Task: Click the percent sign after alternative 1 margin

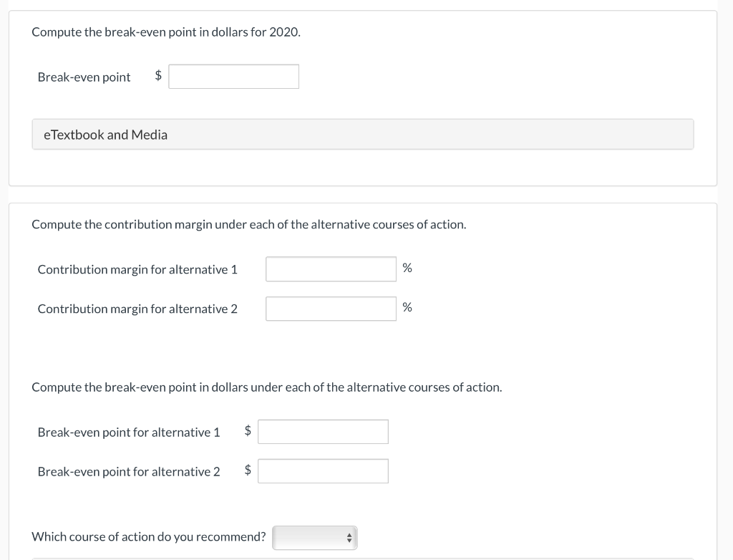Action: tap(407, 268)
